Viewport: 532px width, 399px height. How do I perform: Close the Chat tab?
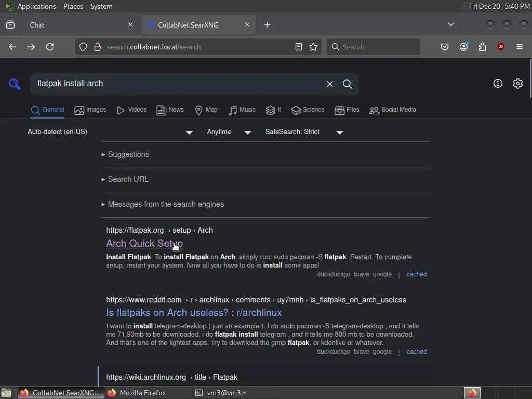[130, 24]
